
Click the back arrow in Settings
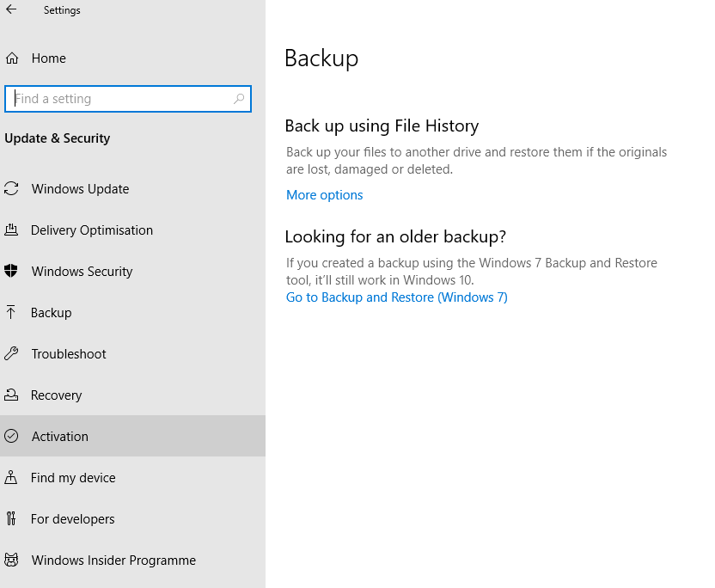coord(11,9)
